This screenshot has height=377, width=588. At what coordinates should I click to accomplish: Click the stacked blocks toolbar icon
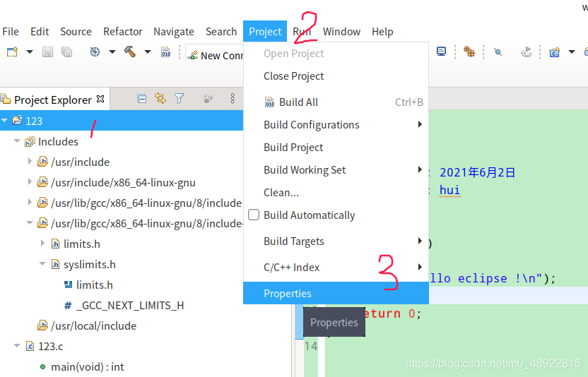click(x=469, y=52)
